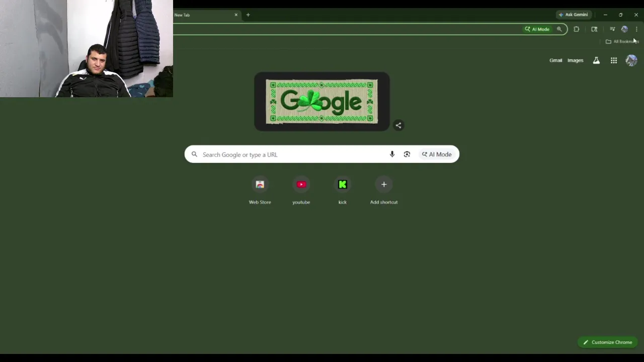Click the magnifier icon in the search box
The image size is (644, 362).
pyautogui.click(x=194, y=154)
